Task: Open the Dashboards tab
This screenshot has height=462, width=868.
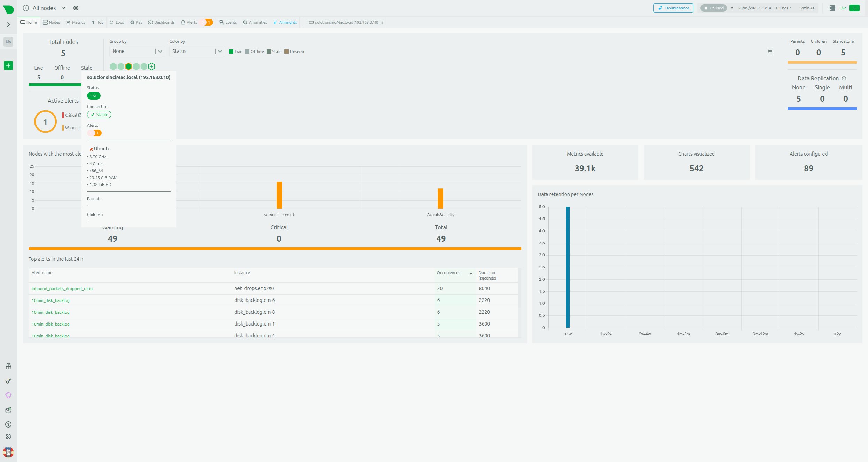Action: [161, 22]
